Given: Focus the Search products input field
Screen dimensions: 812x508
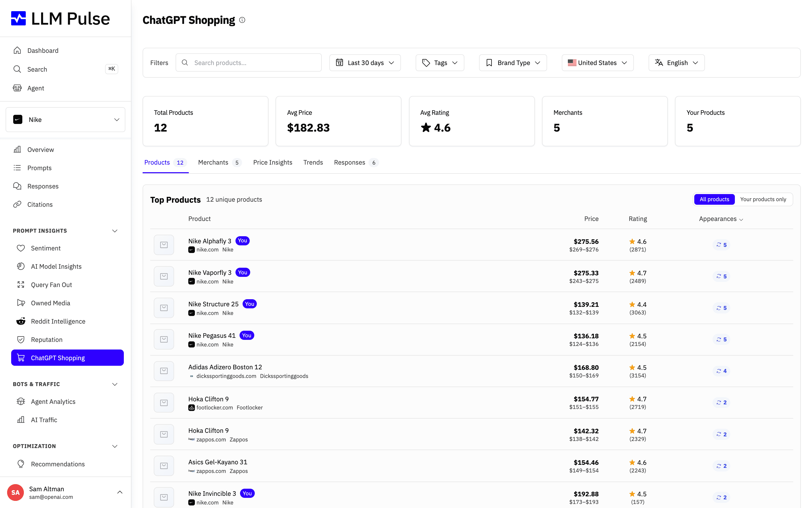Looking at the screenshot, I should [x=248, y=62].
